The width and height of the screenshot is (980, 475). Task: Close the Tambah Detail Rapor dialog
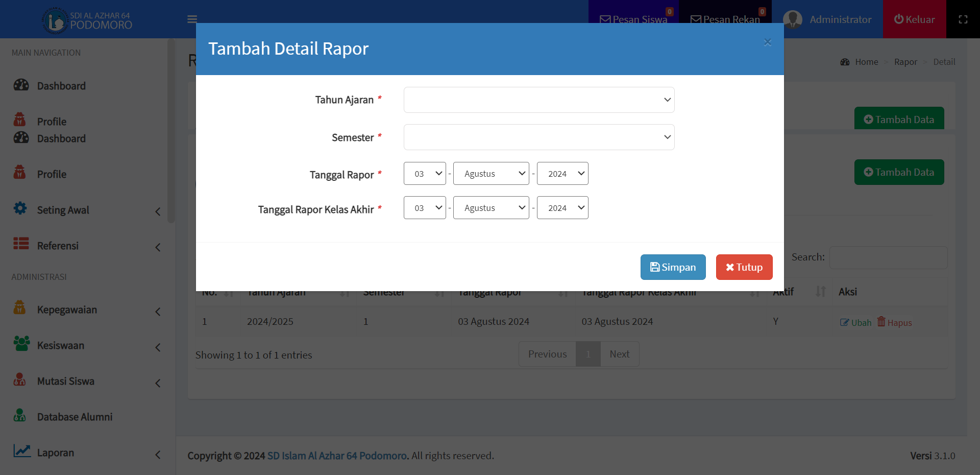767,42
